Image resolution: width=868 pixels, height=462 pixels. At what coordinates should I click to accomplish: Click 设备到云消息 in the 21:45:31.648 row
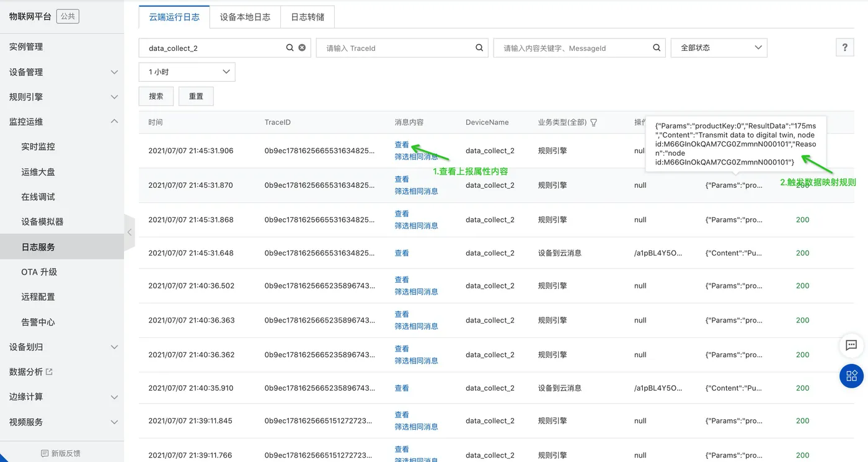560,253
